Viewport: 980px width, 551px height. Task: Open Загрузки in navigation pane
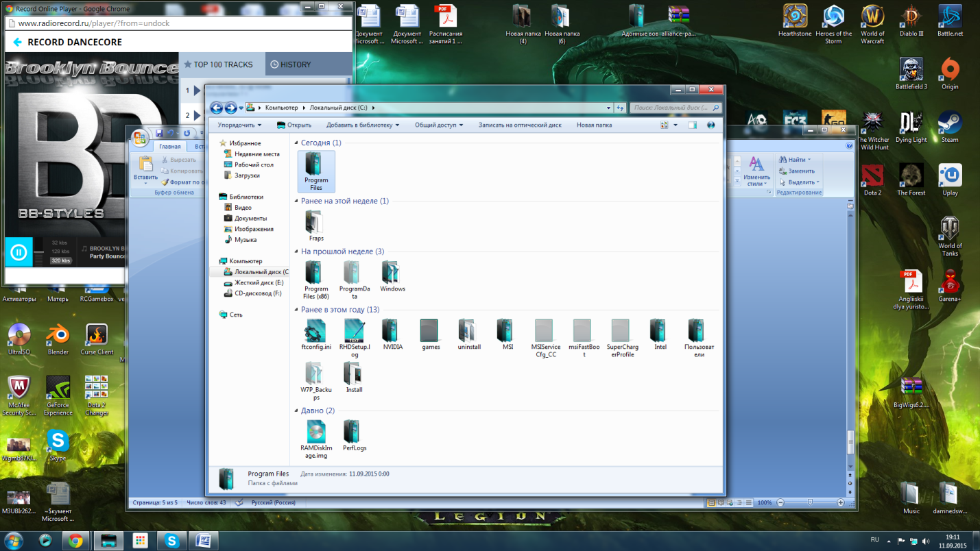pos(241,175)
